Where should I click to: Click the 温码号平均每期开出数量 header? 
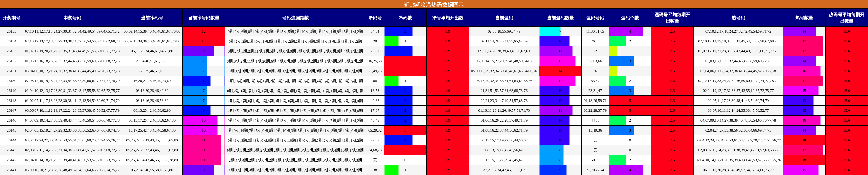672,18
